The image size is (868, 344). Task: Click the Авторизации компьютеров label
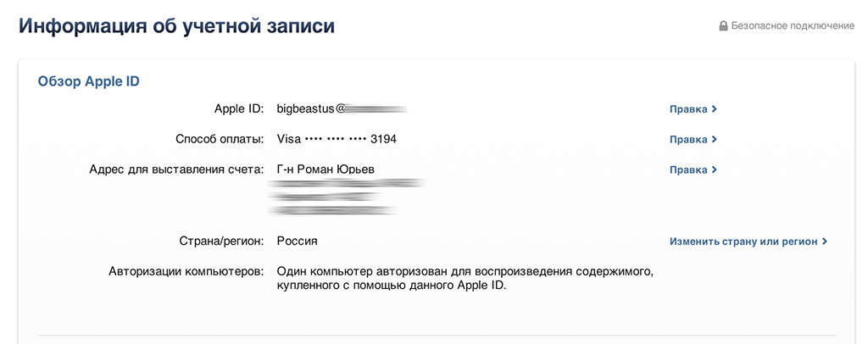186,271
